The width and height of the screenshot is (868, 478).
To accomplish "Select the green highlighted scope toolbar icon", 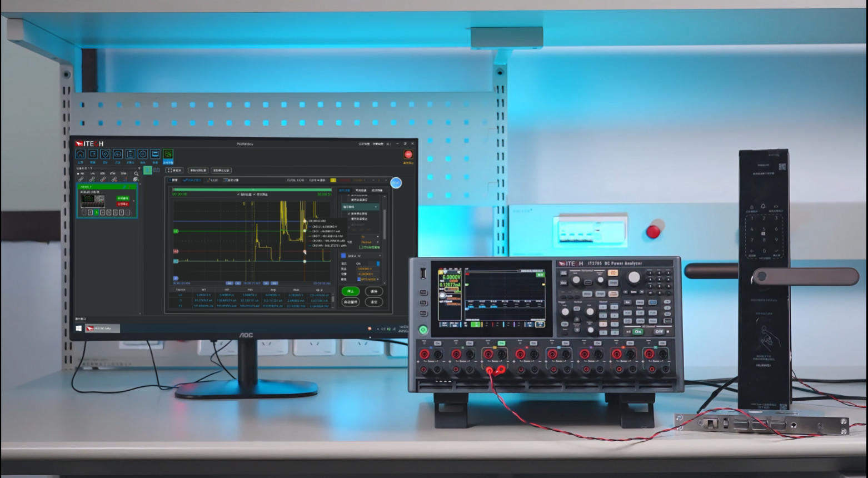I will click(168, 154).
